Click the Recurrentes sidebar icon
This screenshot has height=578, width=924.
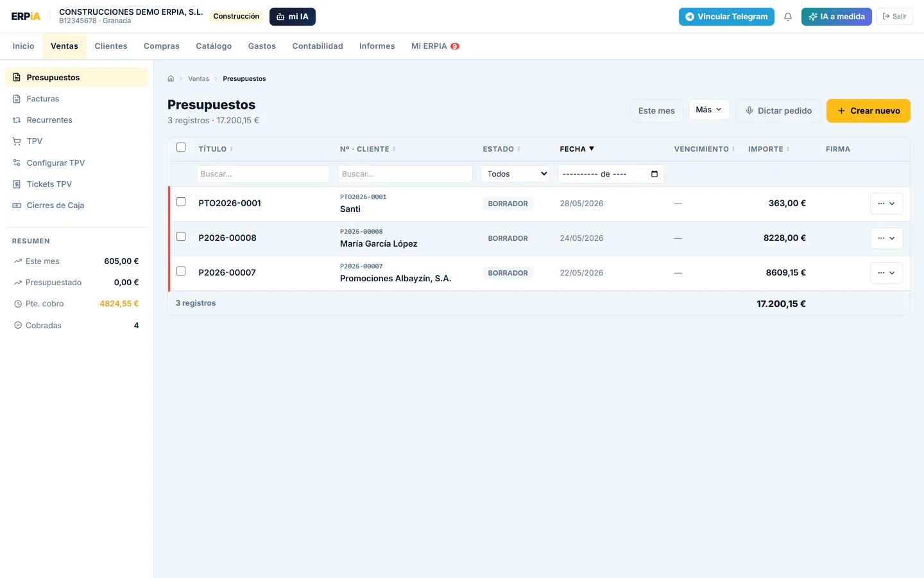17,120
